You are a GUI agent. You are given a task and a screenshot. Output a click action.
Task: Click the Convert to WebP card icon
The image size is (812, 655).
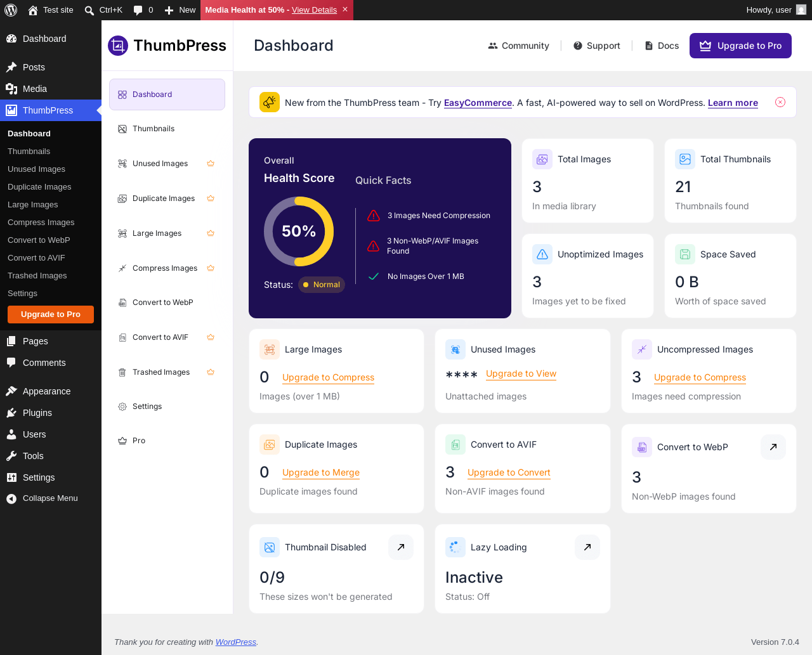[x=642, y=447]
